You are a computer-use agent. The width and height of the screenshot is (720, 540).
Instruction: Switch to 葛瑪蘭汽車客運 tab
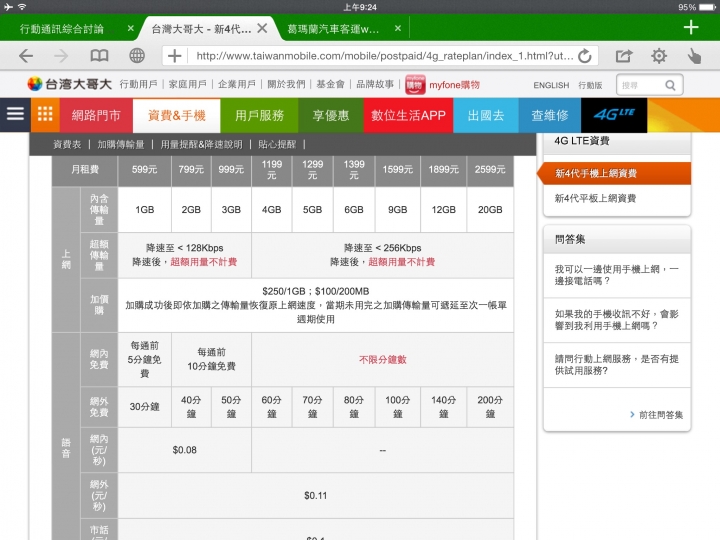(x=333, y=29)
